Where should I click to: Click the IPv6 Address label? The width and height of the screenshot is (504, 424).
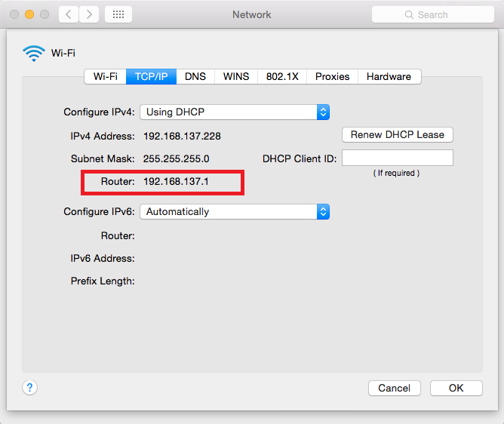pyautogui.click(x=103, y=259)
